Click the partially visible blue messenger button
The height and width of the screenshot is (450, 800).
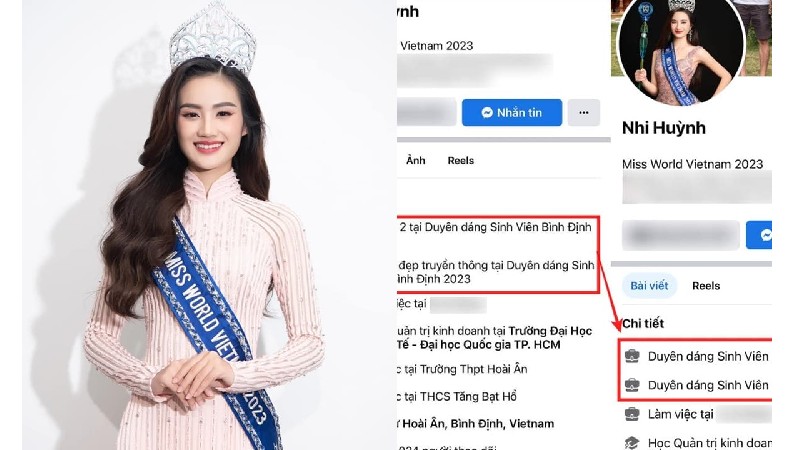point(759,235)
